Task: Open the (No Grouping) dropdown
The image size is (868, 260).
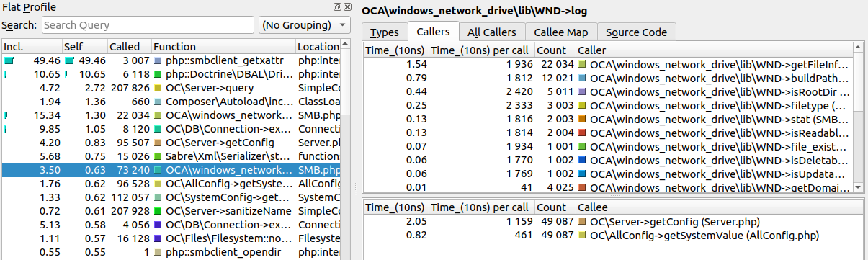Action: click(x=304, y=25)
